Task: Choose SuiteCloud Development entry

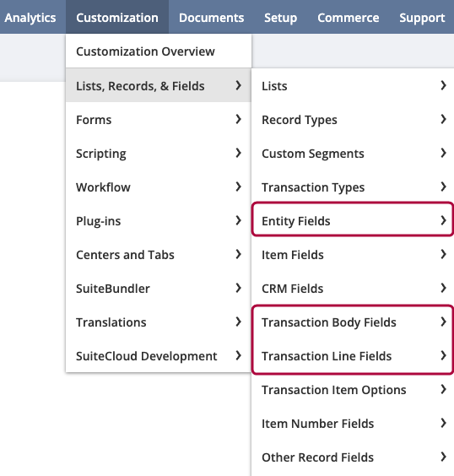Action: (159, 356)
